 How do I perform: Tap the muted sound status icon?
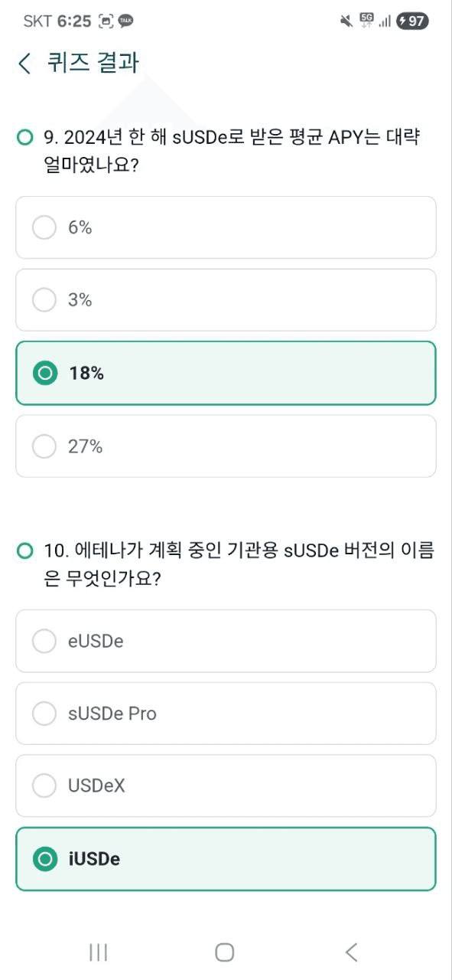pyautogui.click(x=346, y=21)
